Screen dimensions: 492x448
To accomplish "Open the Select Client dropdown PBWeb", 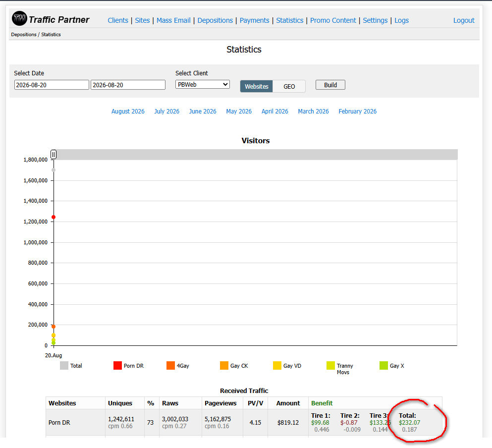I will [202, 84].
